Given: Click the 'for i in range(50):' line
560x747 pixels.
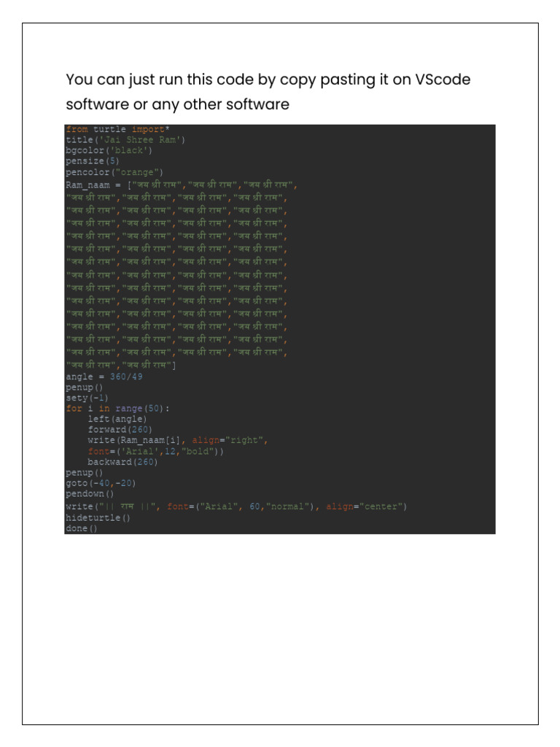Looking at the screenshot, I should [x=117, y=409].
